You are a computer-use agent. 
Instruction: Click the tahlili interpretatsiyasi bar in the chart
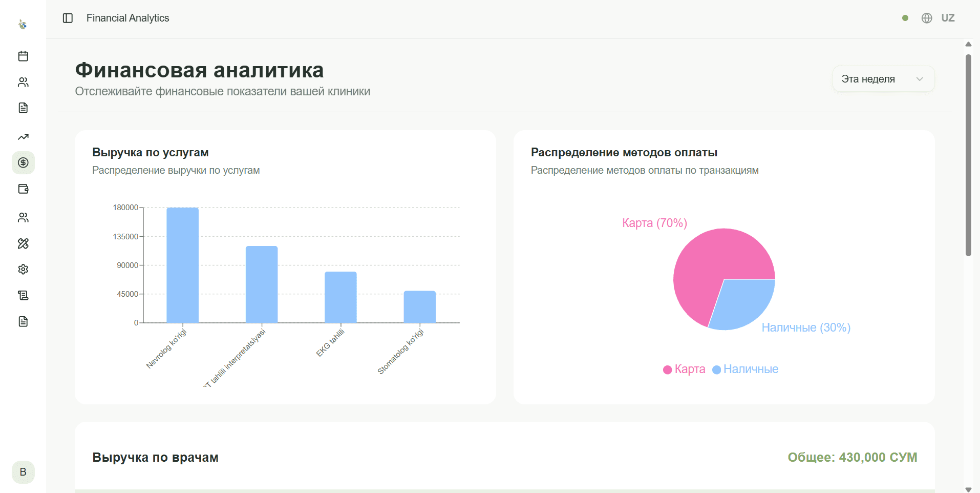(x=262, y=284)
